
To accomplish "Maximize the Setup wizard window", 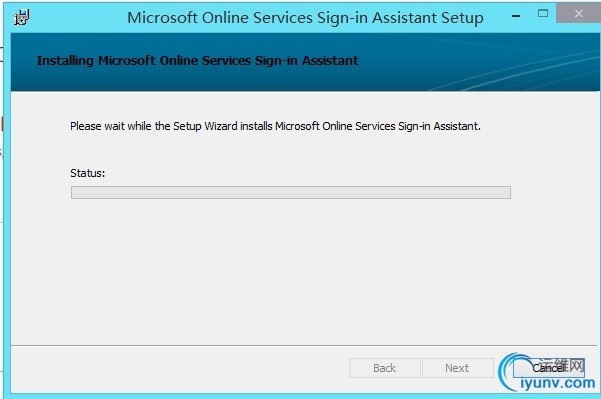I will point(542,14).
